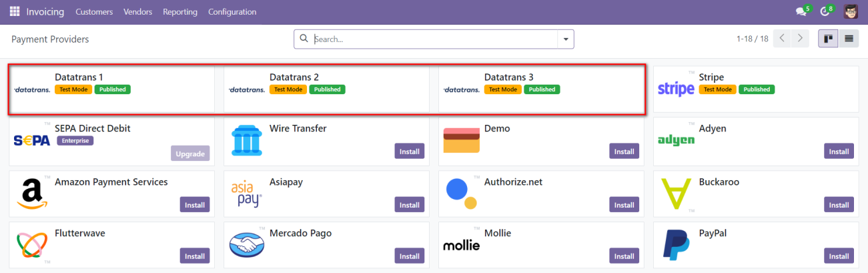This screenshot has width=868, height=273.
Task: Click the Mollie provider logo
Action: tap(461, 245)
